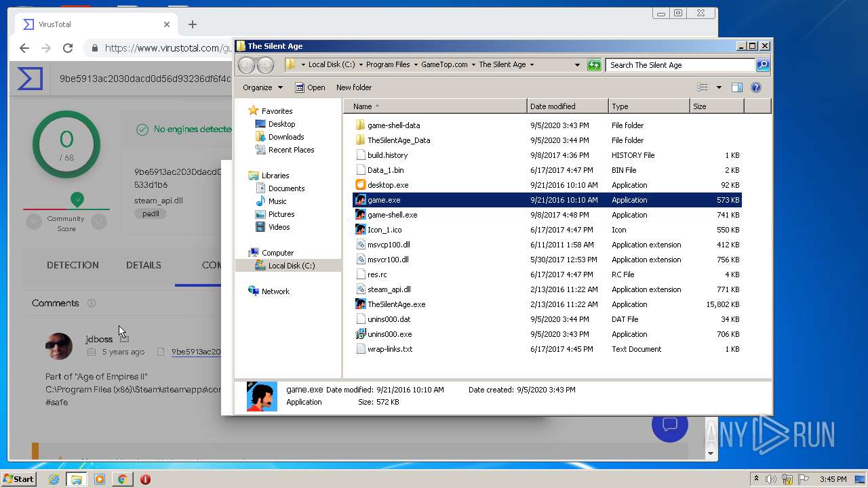Click the taskbar clock showing 3:45 PM

coord(833,479)
